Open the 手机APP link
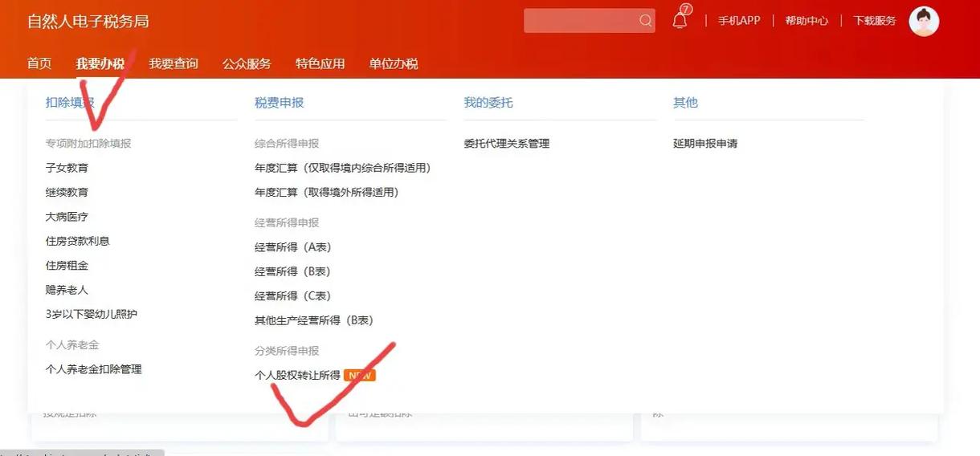 [739, 21]
